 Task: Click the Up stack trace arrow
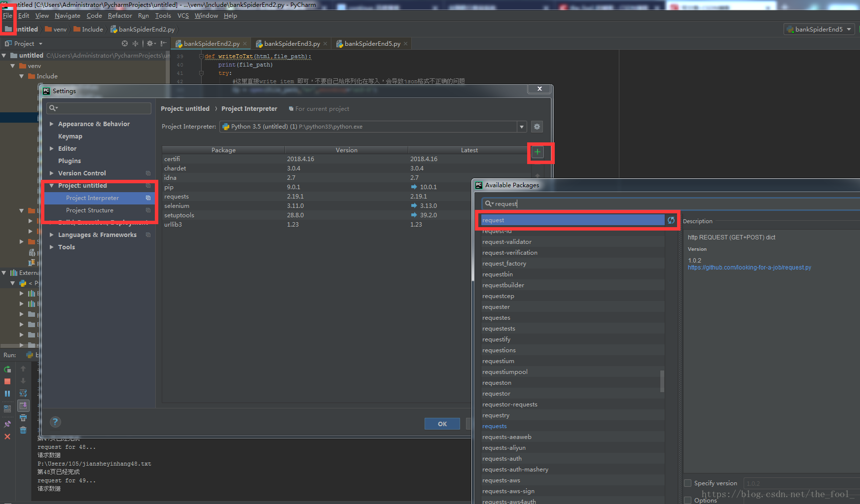tap(23, 369)
